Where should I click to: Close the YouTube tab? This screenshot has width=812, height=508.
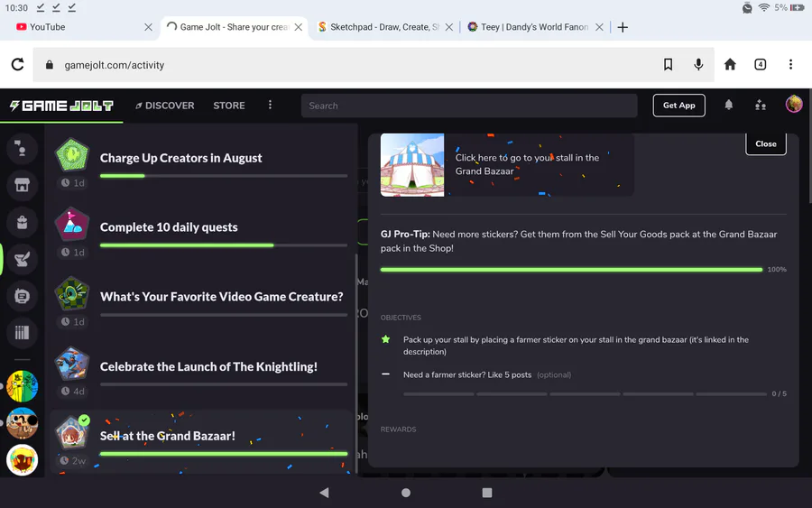tap(148, 27)
